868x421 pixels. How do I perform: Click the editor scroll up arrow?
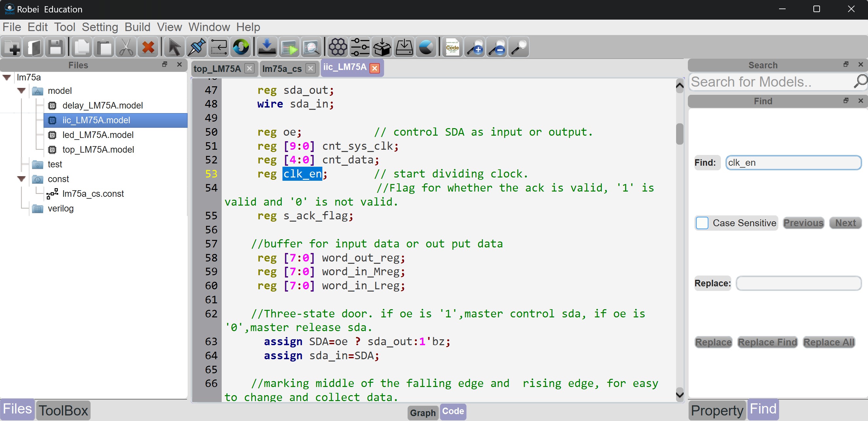(680, 86)
